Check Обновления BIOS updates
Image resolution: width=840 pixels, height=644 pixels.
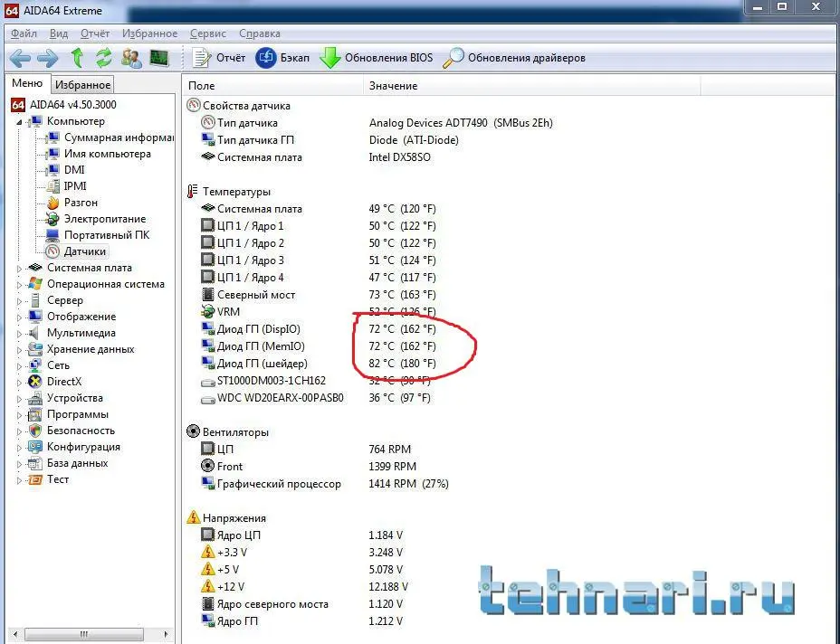tap(376, 58)
